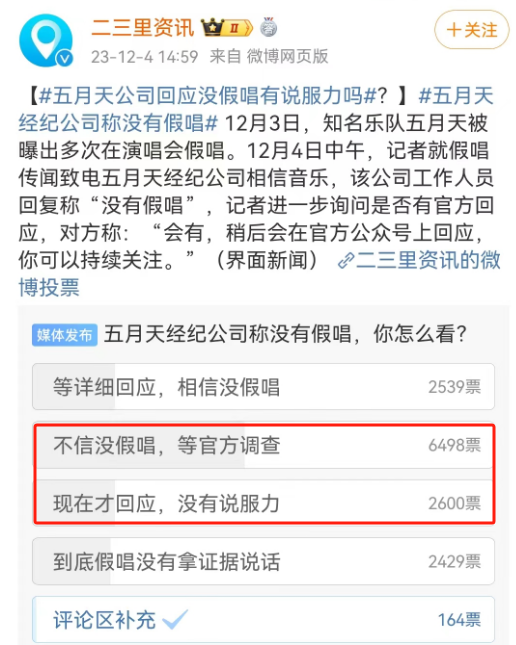Click the checkmark next to 评论区补充
516x645 pixels.
coord(175,619)
